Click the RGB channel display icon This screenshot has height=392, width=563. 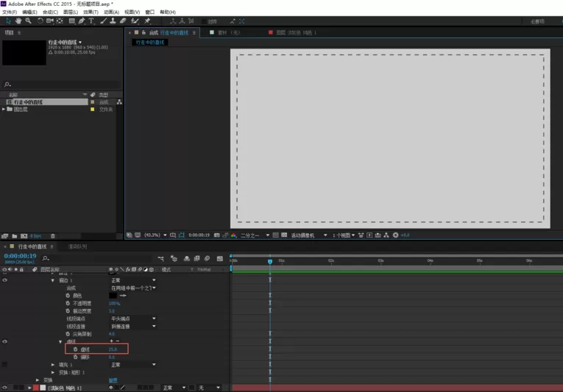click(234, 235)
